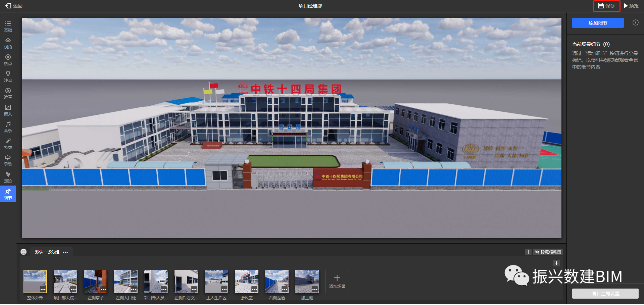Open the 右侧走道 scene thumbnail
This screenshot has width=644, height=305.
(277, 282)
